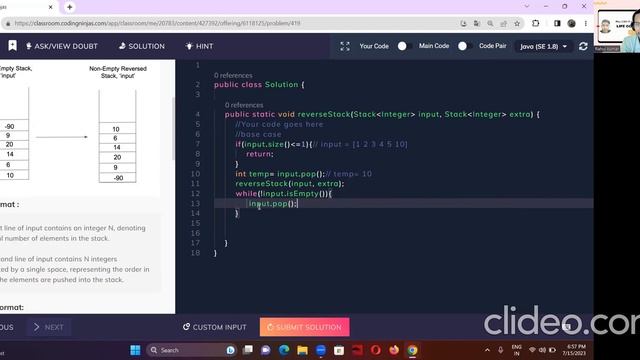
Task: Click the reversed stack diagram image
Action: tap(117, 136)
